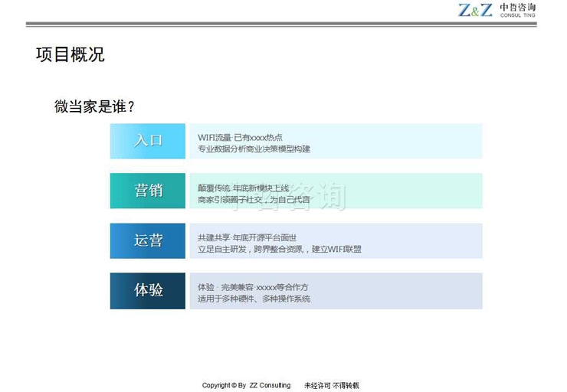This screenshot has width=567, height=392.
Task: Select the 营销 label box
Action: (x=148, y=191)
